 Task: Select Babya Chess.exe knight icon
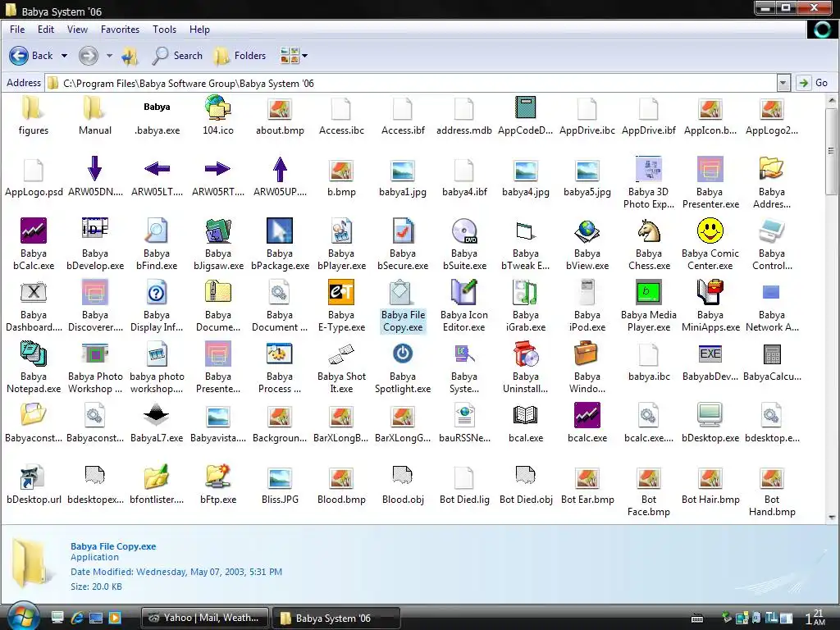[649, 231]
